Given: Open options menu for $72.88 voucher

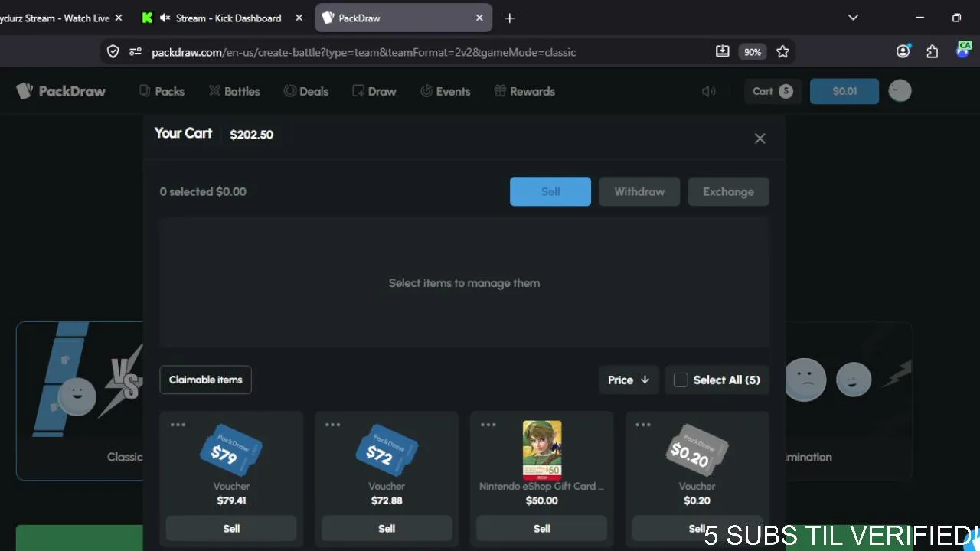Looking at the screenshot, I should (x=332, y=425).
